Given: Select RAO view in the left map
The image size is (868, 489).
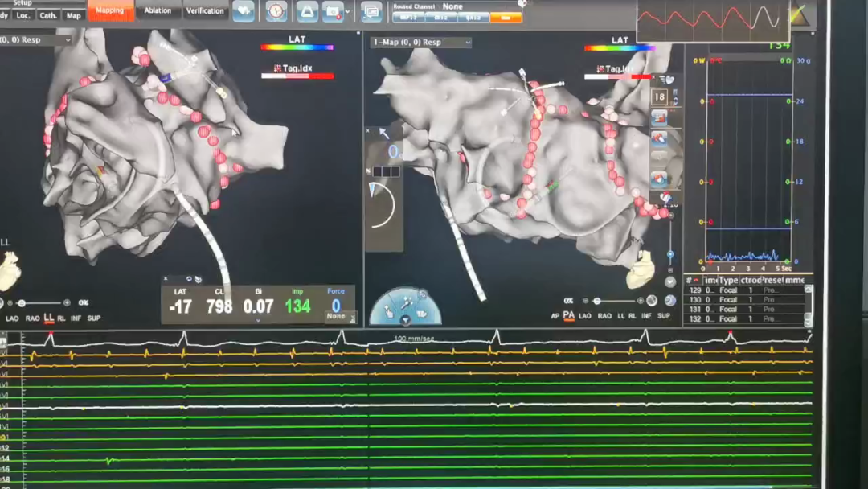Looking at the screenshot, I should tap(33, 318).
